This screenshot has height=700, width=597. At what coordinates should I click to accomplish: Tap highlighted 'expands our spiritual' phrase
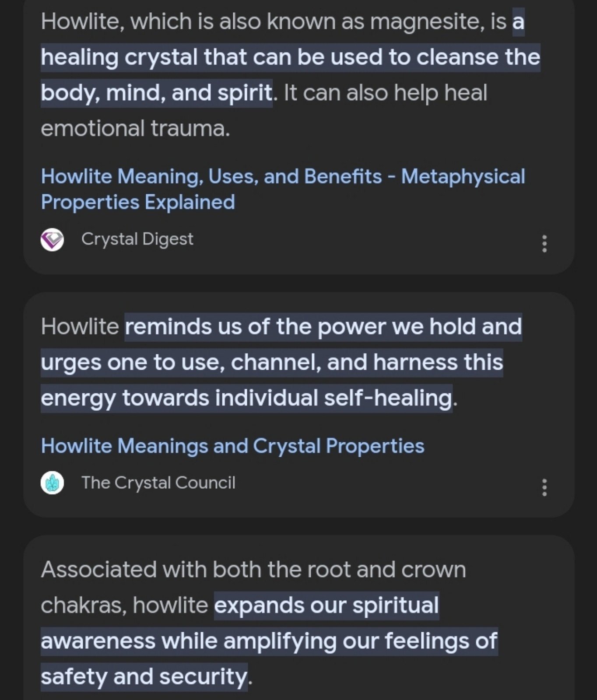point(327,605)
